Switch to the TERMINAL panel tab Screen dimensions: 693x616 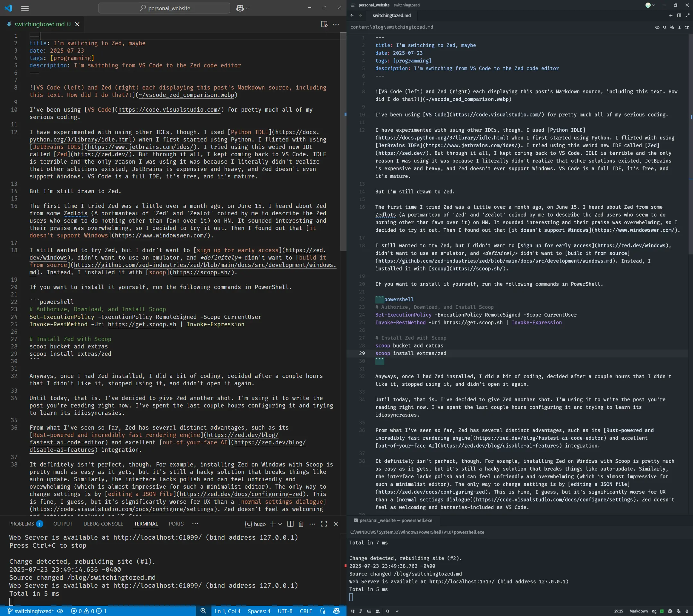tap(146, 524)
